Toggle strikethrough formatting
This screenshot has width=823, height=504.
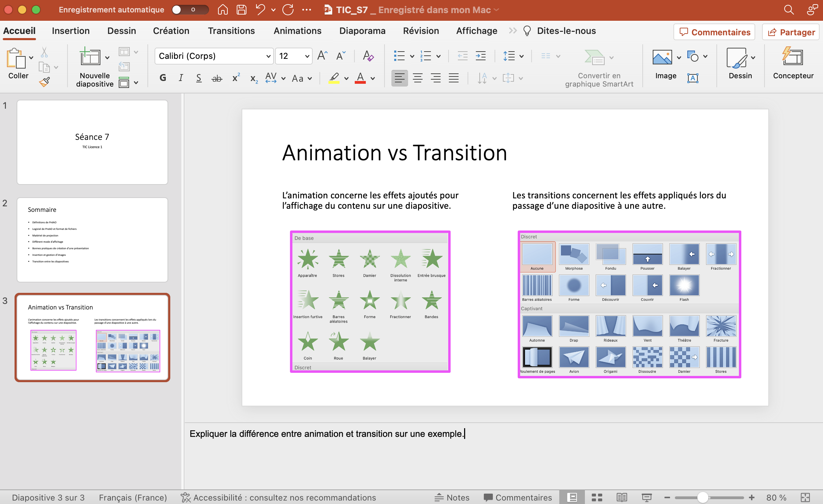(217, 79)
